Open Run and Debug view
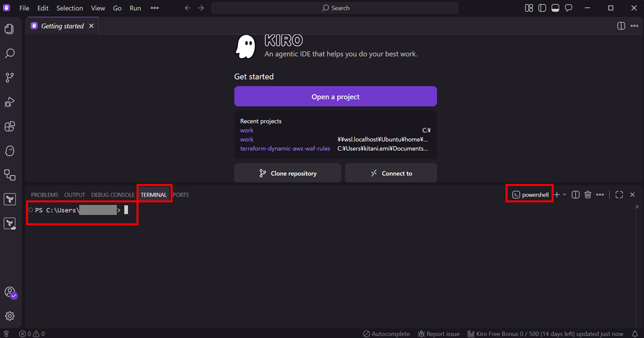 (x=10, y=102)
